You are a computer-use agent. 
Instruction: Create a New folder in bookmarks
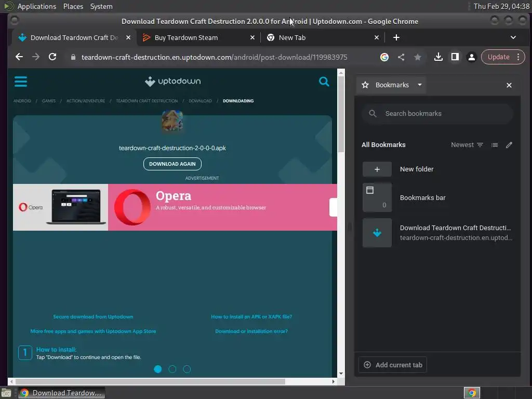pos(437,169)
